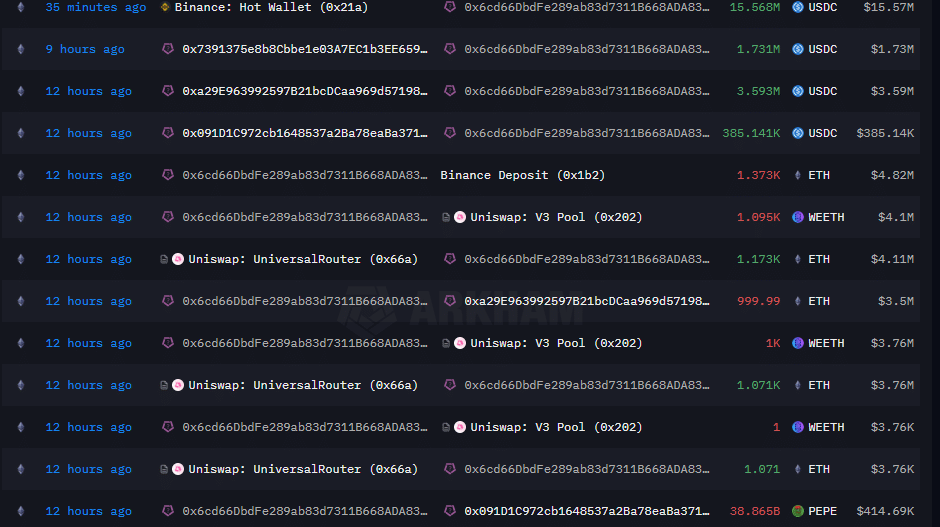Open sender 0x6cd66DbdFe289ab83d in the Binance Deposit row
The image size is (940, 527).
coord(305,175)
